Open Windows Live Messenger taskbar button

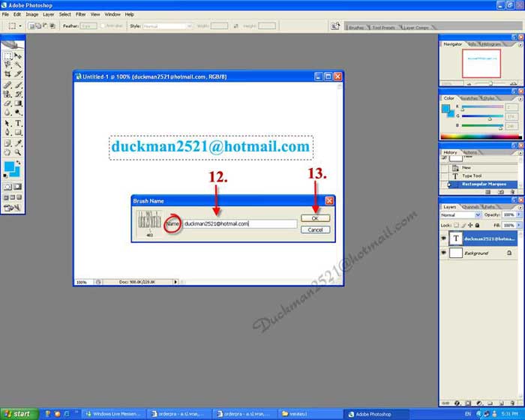tap(114, 414)
